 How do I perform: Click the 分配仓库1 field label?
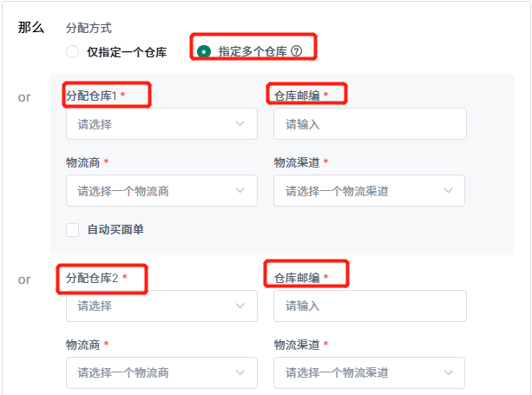(x=91, y=95)
